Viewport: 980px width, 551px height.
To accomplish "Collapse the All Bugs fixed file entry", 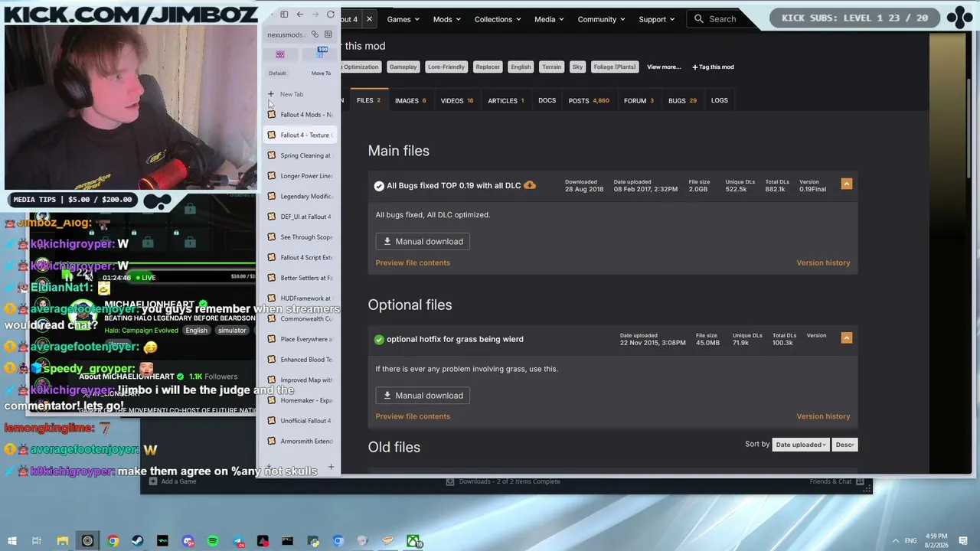I will (847, 184).
